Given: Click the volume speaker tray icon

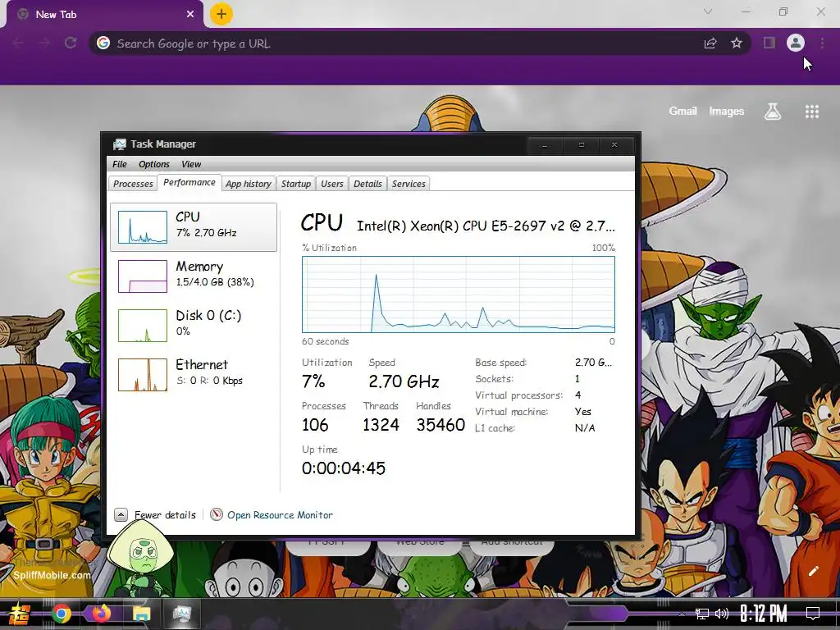Looking at the screenshot, I should [x=722, y=614].
